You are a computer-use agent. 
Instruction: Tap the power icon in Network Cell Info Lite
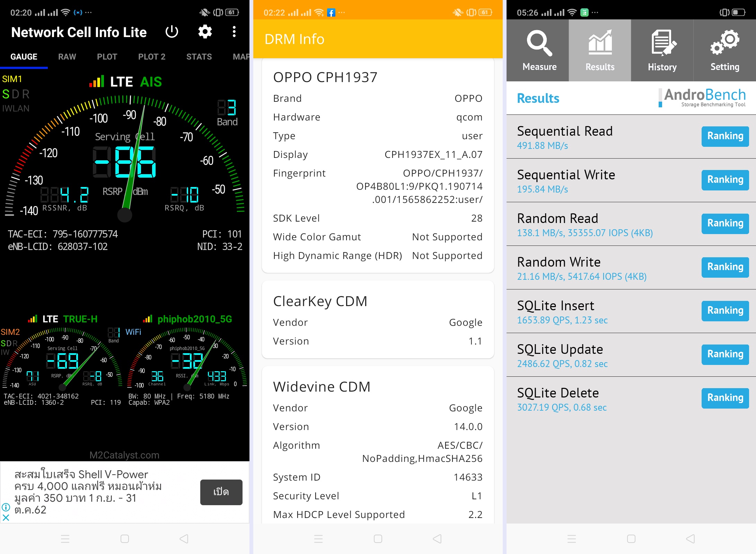pos(172,32)
